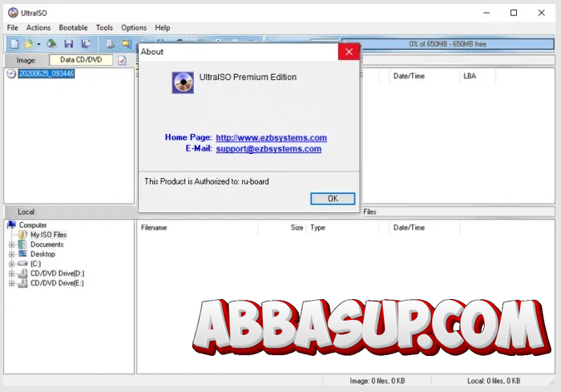
Task: Click the CD/DVD Drive(D:) drive icon
Action: click(23, 273)
